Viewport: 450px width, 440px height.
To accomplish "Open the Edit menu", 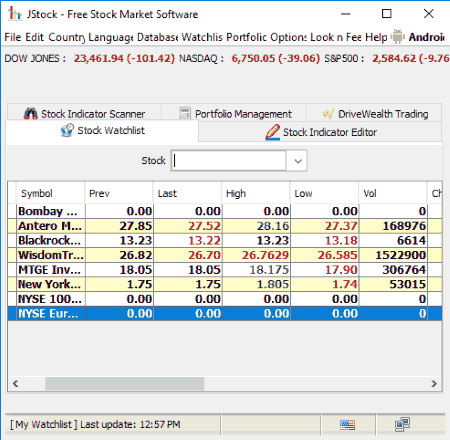I will [34, 37].
